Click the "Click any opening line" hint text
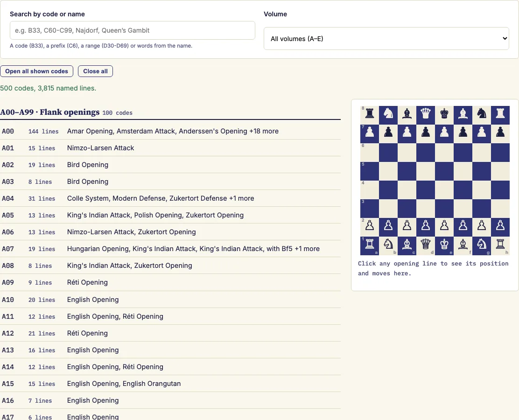Viewport: 519px width, 420px height. click(x=433, y=268)
